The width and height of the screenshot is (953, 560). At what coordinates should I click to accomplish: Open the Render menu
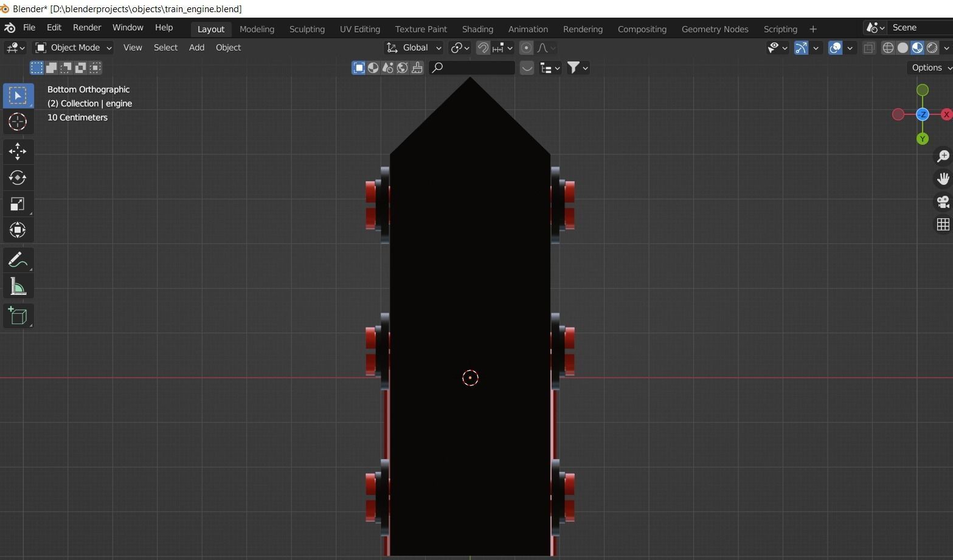click(87, 28)
